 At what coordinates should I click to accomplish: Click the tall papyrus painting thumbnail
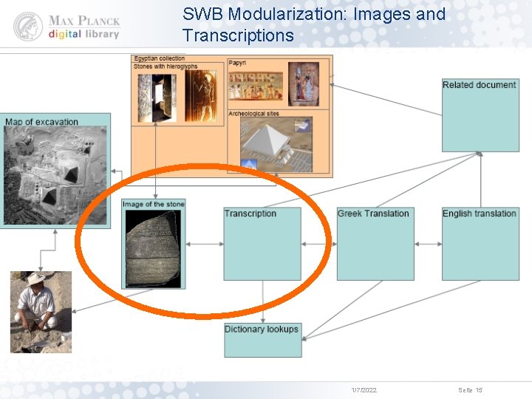tap(304, 84)
